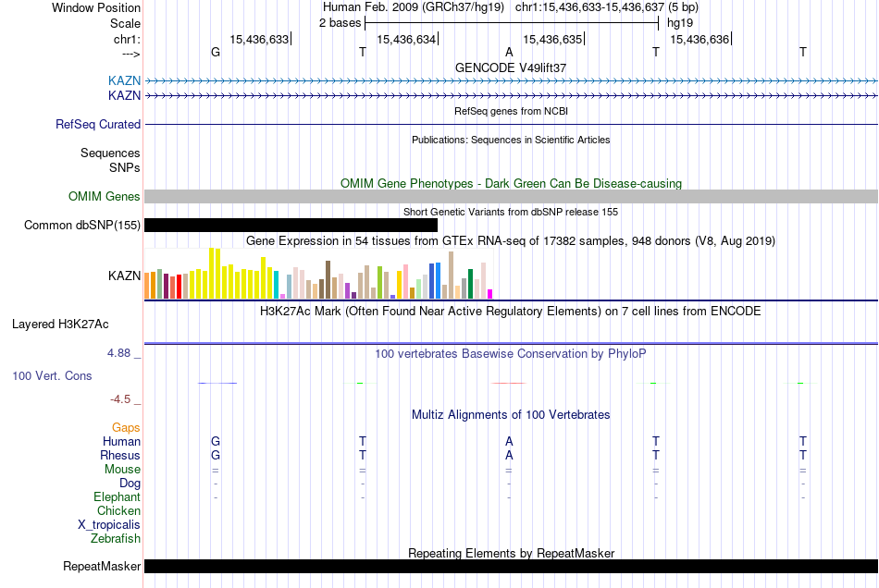879x588 pixels.
Task: Click the Sequences track label
Action: (x=110, y=153)
